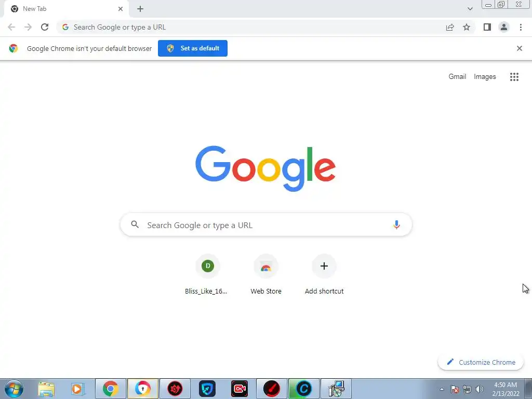The width and height of the screenshot is (532, 399).
Task: Click the Show desktop strip
Action: pos(528,389)
